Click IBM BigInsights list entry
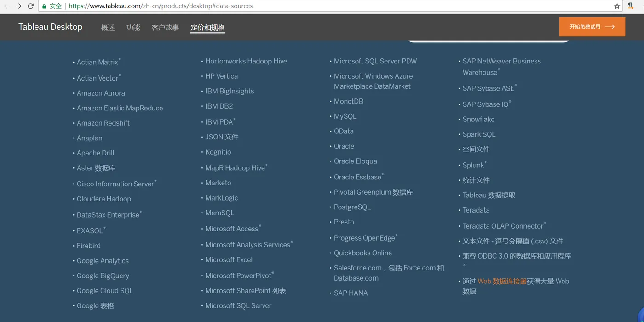 (x=230, y=91)
